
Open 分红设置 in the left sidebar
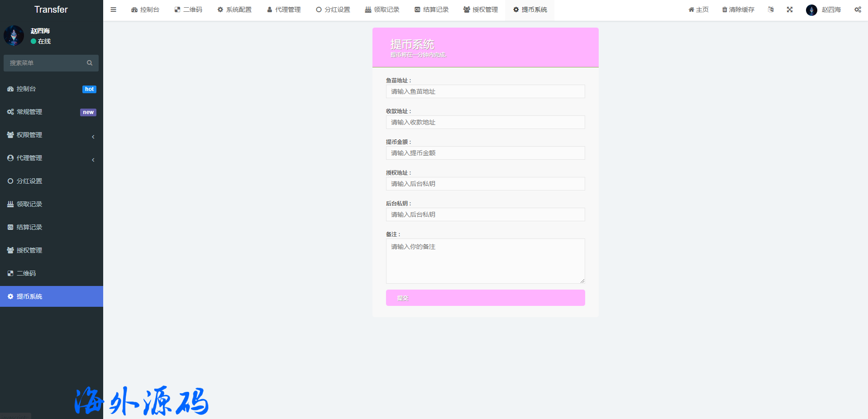tap(29, 181)
